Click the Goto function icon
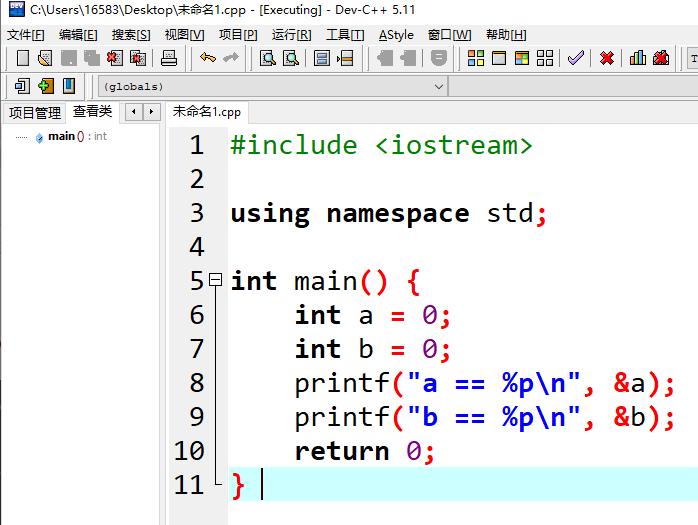This screenshot has width=698, height=525. point(321,58)
